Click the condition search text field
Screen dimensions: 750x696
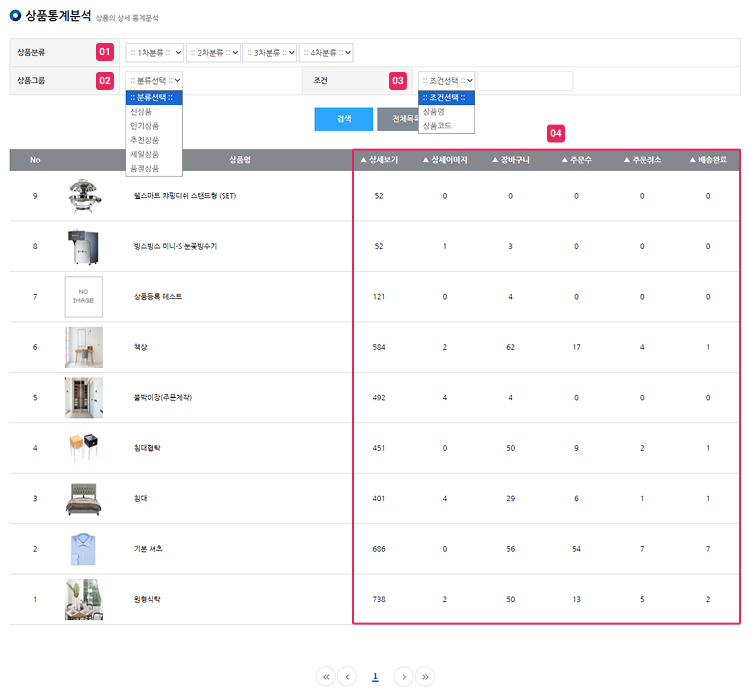[x=525, y=81]
